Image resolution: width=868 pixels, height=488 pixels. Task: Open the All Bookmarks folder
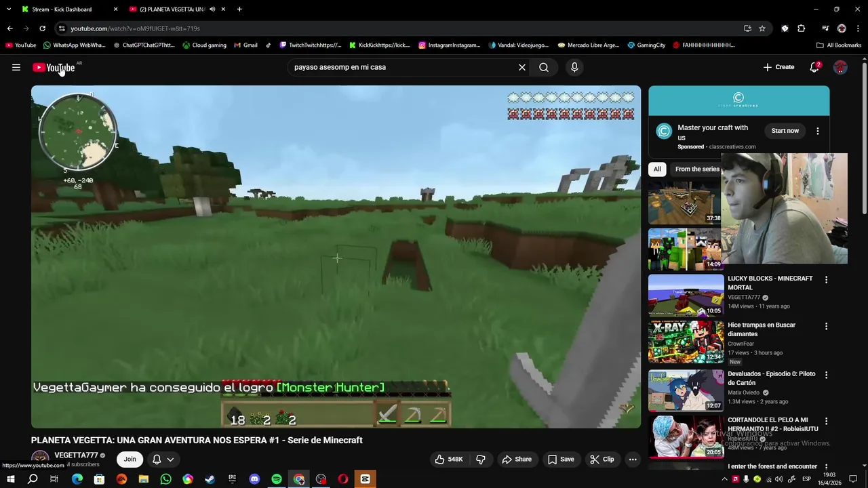[839, 45]
